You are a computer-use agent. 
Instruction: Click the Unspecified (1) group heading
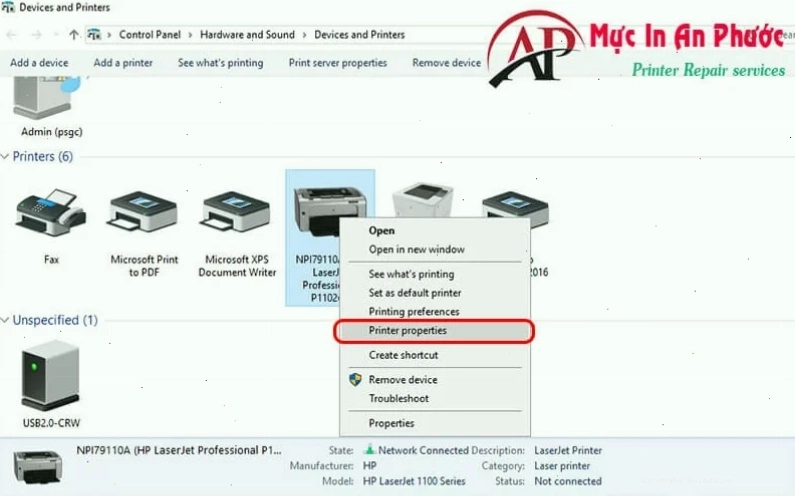[x=55, y=320]
